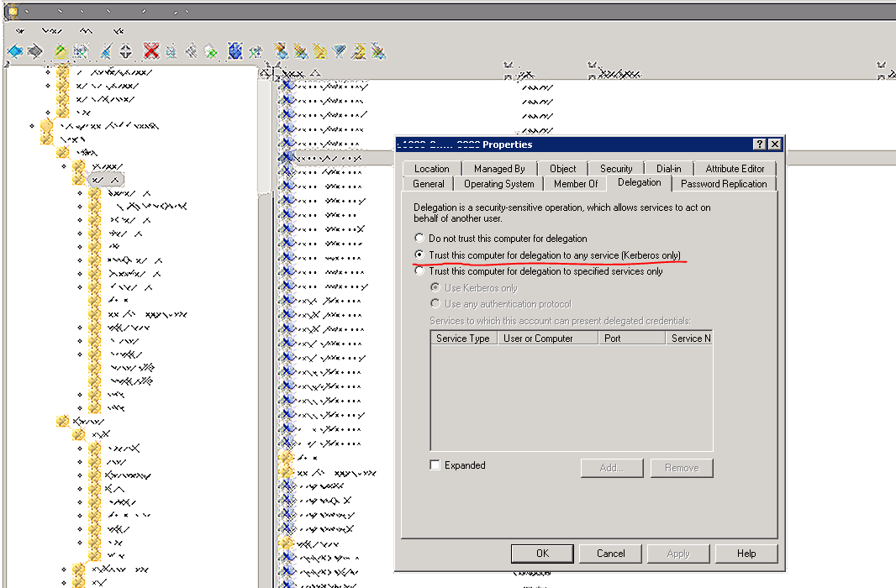Sort services by Service Type column

(463, 338)
